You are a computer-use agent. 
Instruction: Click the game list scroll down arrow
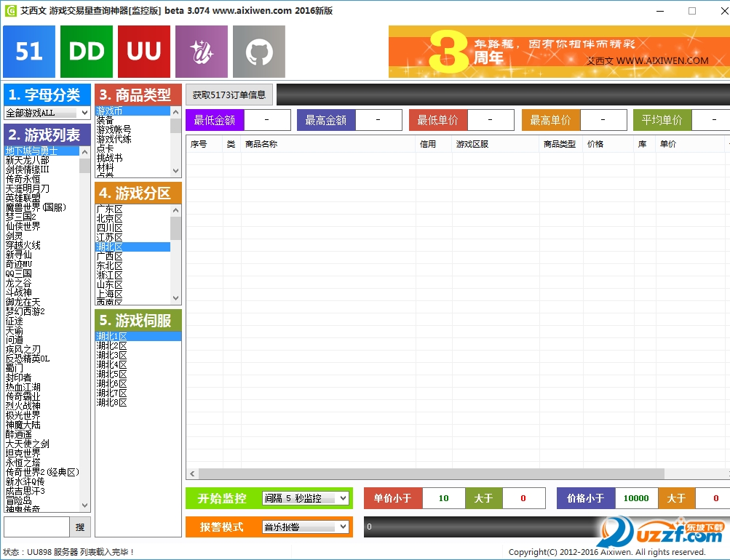[84, 505]
